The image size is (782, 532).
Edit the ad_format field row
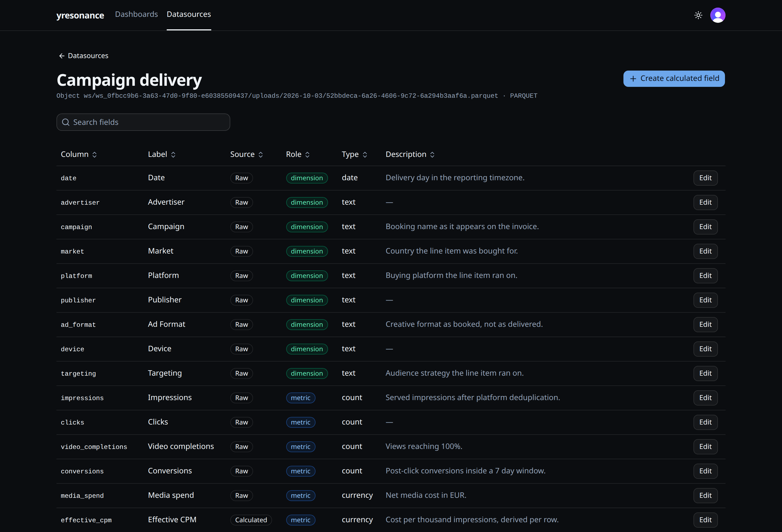point(705,325)
